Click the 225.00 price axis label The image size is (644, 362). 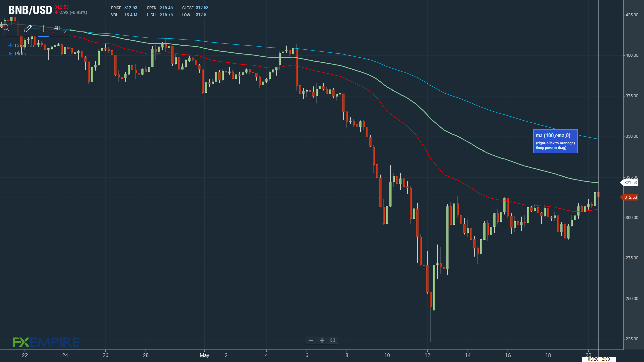[x=632, y=339]
